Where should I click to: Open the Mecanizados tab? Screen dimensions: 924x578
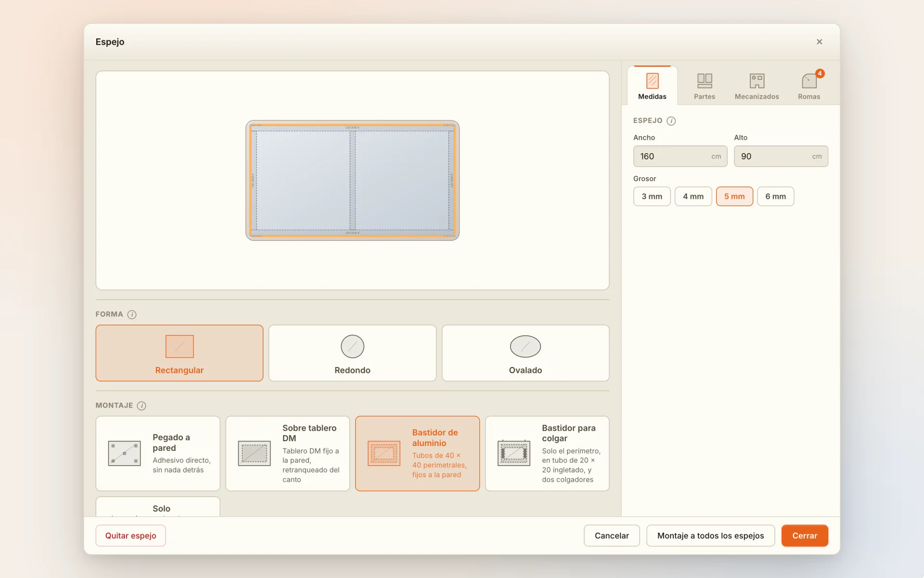(x=757, y=86)
